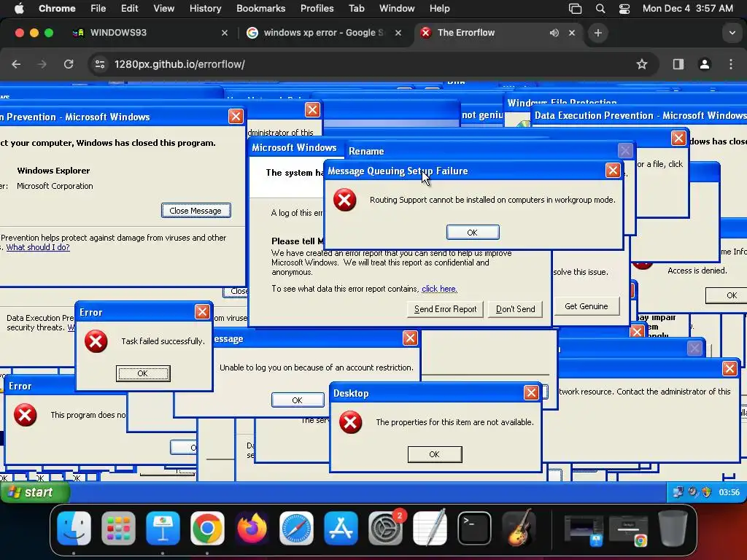Open the File menu
Screen dimensions: 747x560
point(98,8)
